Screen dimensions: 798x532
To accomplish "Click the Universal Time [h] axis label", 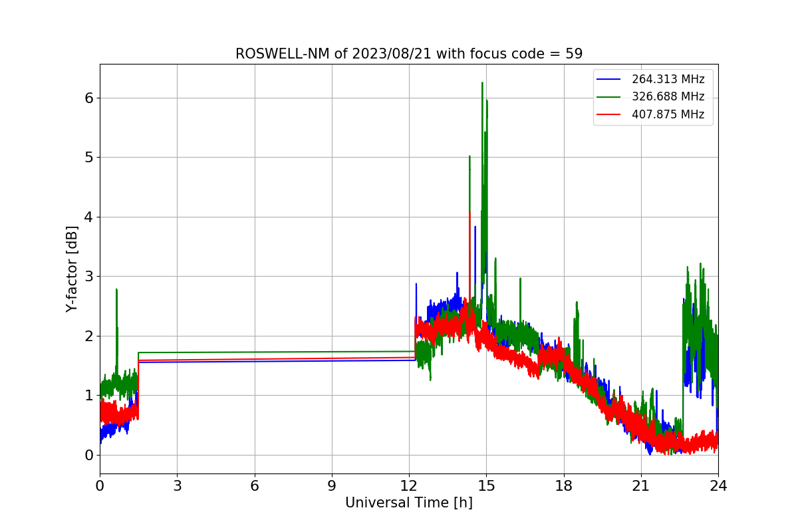I will [x=409, y=503].
